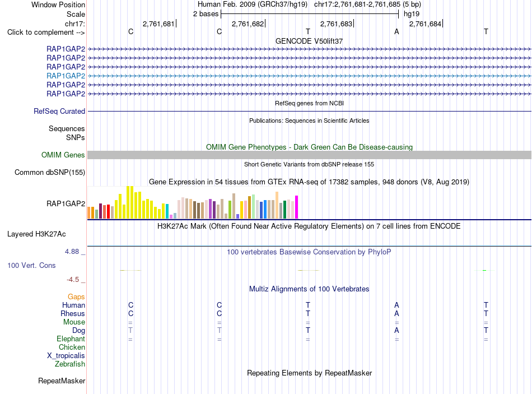Click the Zebrafish species label

click(70, 364)
